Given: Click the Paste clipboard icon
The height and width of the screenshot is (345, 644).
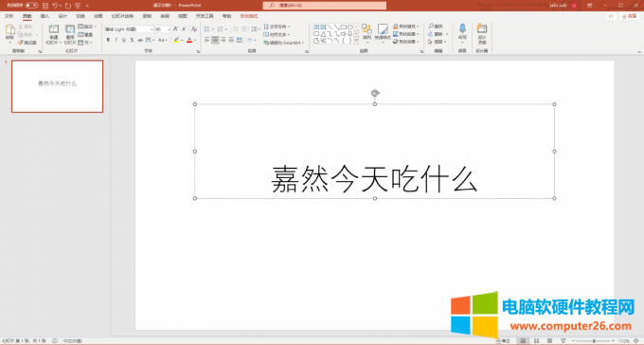Looking at the screenshot, I should [x=10, y=30].
